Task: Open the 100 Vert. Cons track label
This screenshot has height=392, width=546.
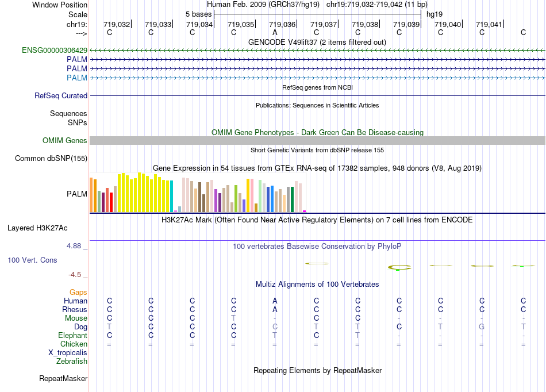Action: coord(32,260)
